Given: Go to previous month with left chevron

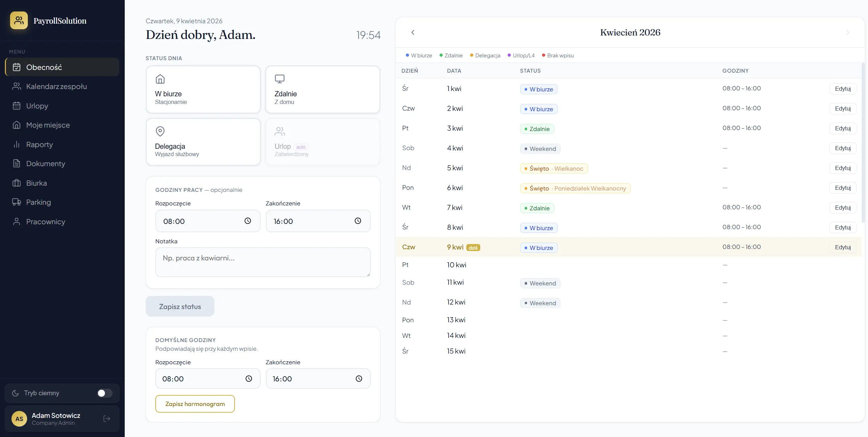Looking at the screenshot, I should pos(412,32).
